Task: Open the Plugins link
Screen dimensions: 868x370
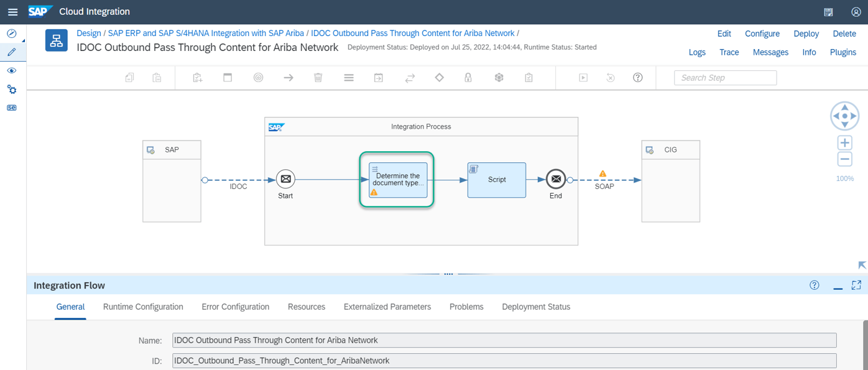Action: tap(843, 52)
